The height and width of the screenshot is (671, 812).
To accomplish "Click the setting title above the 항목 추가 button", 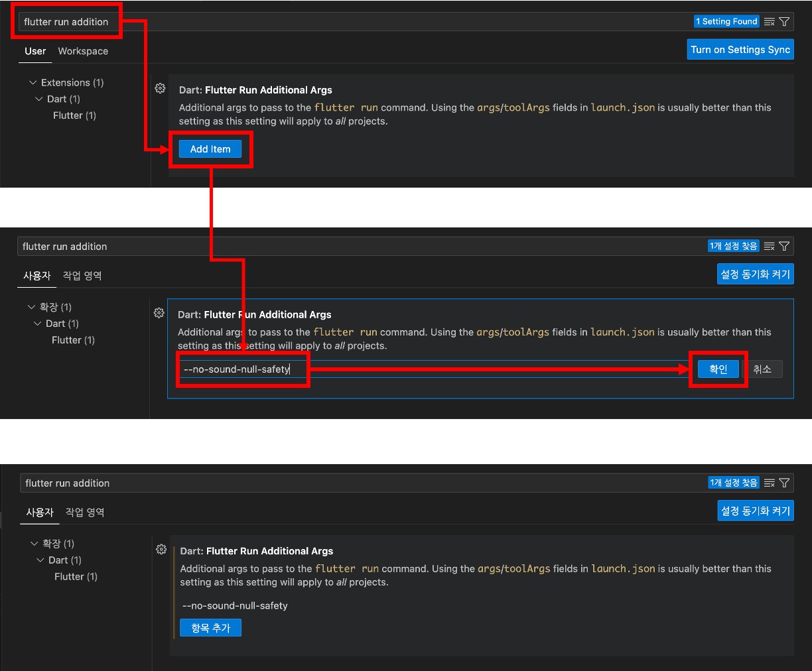I will [257, 551].
